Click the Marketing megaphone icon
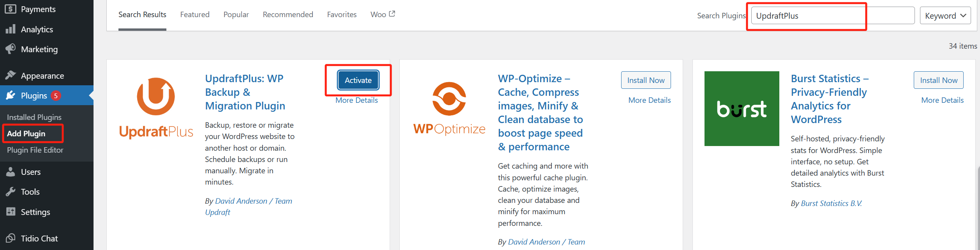980x250 pixels. (11, 49)
